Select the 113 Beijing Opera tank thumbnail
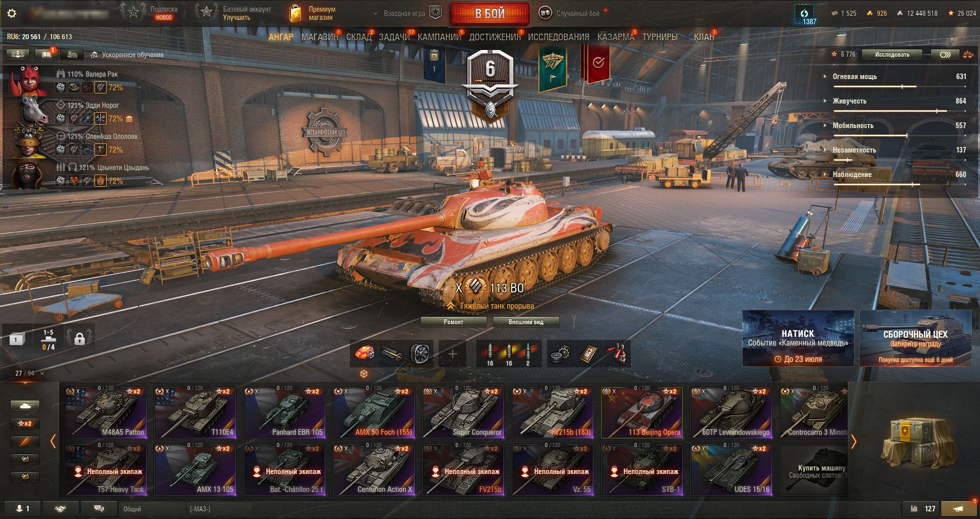This screenshot has height=519, width=980. coord(642,412)
